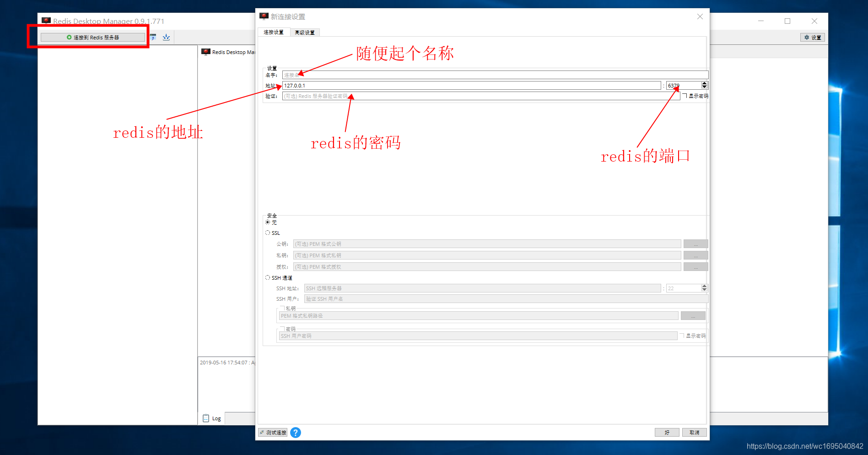The height and width of the screenshot is (455, 868).
Task: Confirm with the 好 button
Action: click(667, 433)
